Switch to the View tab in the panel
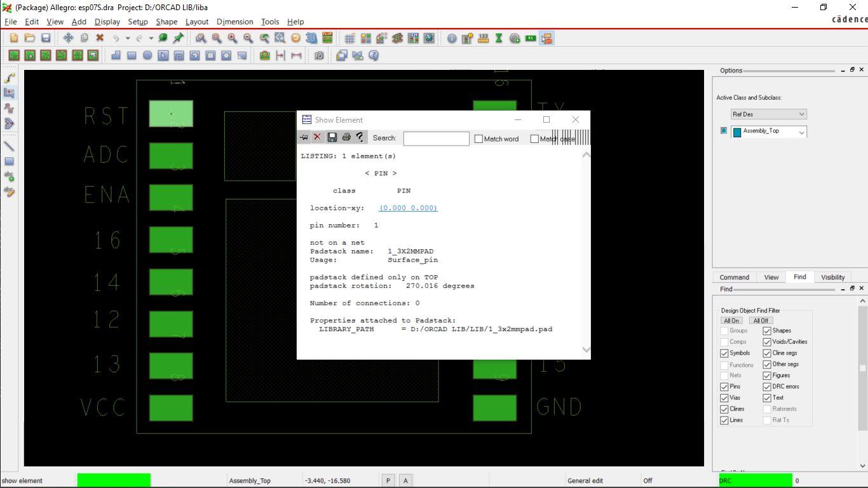The image size is (868, 488). tap(771, 277)
